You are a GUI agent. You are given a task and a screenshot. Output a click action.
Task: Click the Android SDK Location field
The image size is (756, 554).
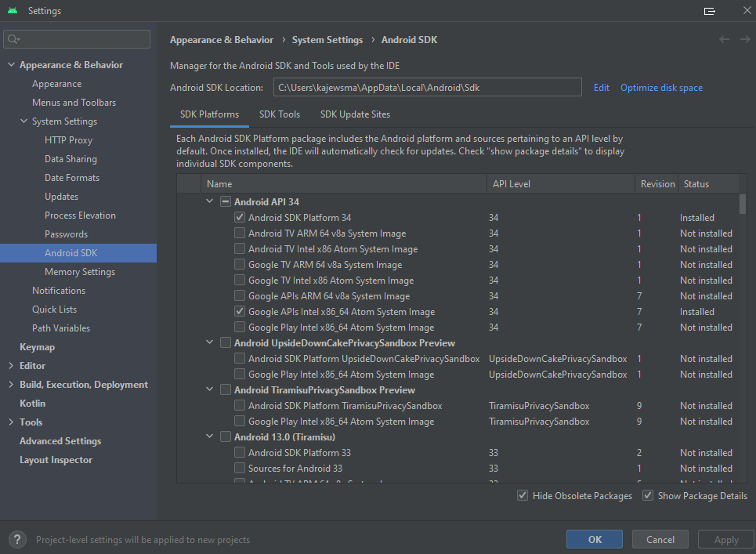click(427, 88)
